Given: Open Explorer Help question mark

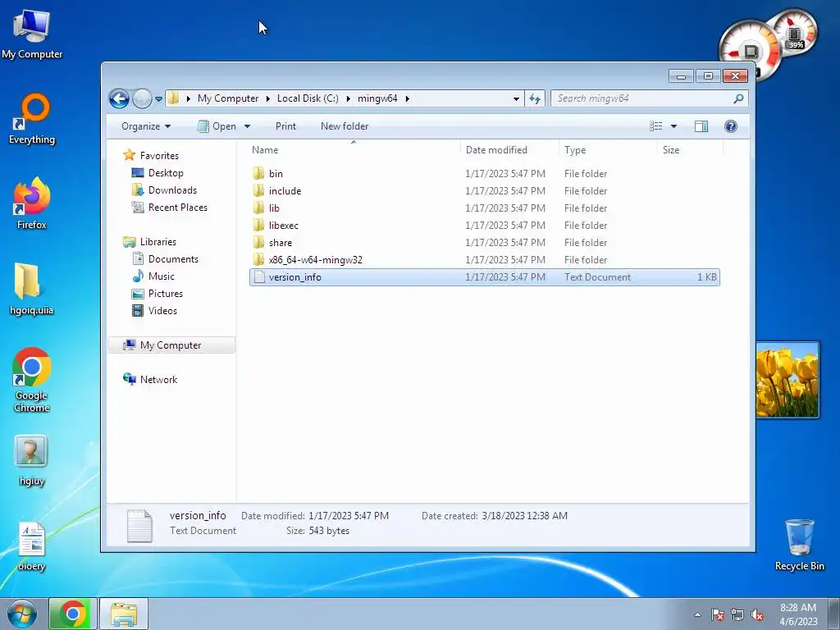Looking at the screenshot, I should (x=731, y=126).
